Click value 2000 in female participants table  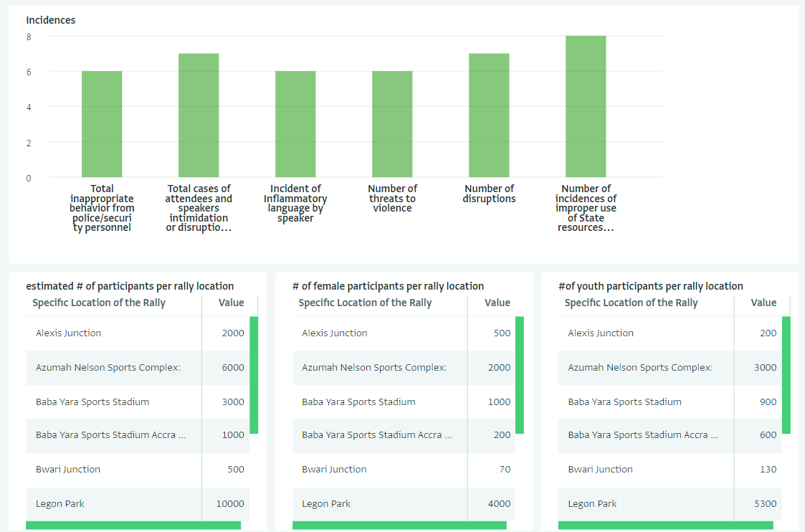click(499, 367)
